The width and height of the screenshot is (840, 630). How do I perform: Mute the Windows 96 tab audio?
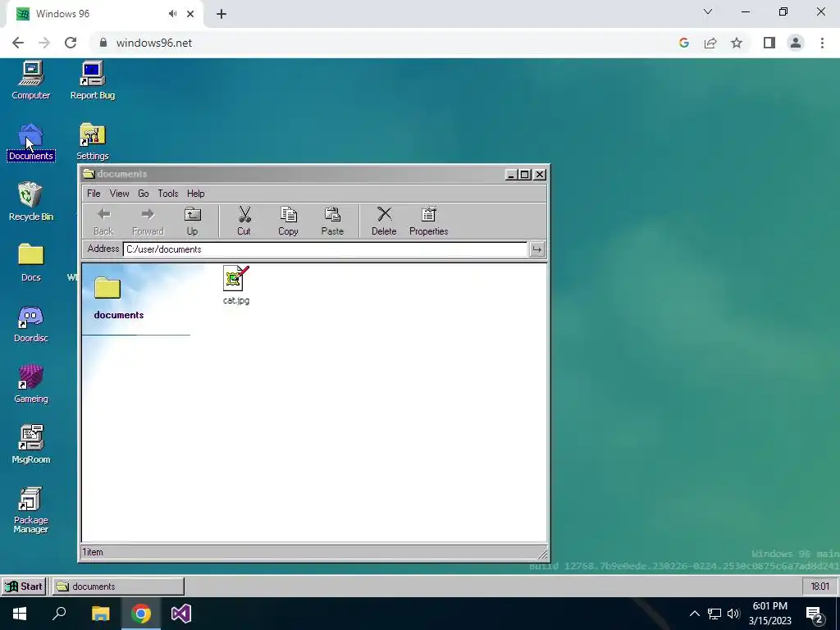click(172, 14)
